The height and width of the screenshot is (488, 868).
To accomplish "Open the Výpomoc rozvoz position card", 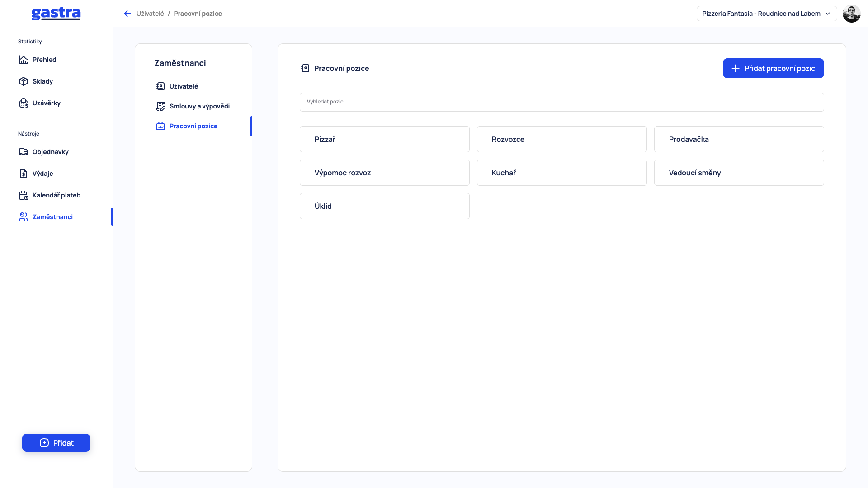I will (384, 173).
